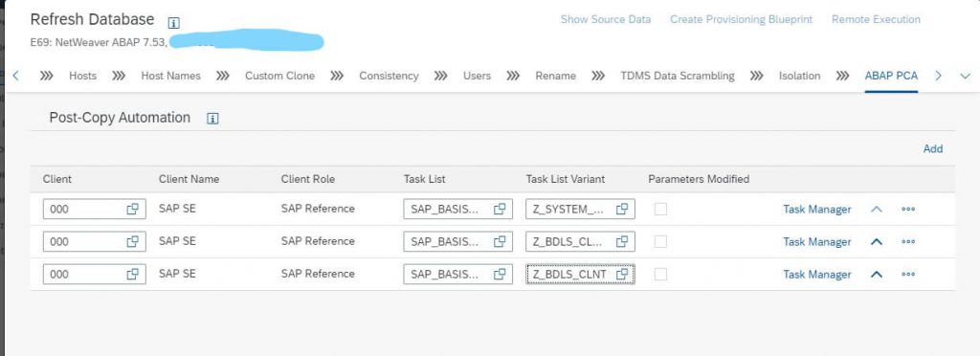Open Task Manager link in second row

[x=817, y=242]
